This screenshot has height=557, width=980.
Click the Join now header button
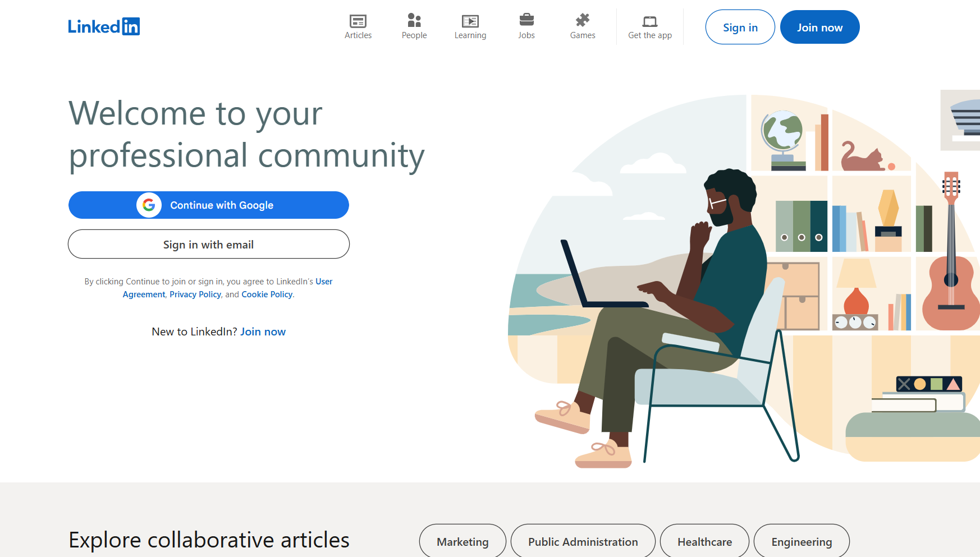click(x=819, y=27)
